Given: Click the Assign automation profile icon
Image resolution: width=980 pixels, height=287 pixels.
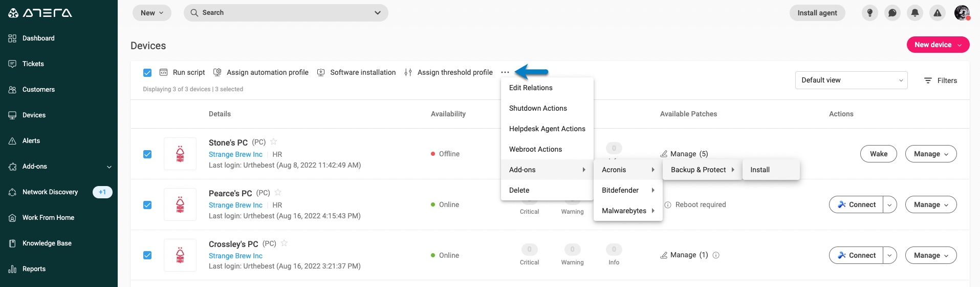Looking at the screenshot, I should [217, 72].
